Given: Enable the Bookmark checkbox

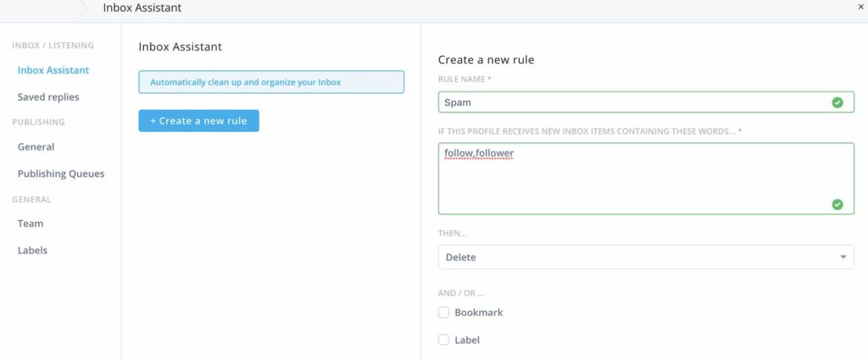Looking at the screenshot, I should pyautogui.click(x=443, y=313).
